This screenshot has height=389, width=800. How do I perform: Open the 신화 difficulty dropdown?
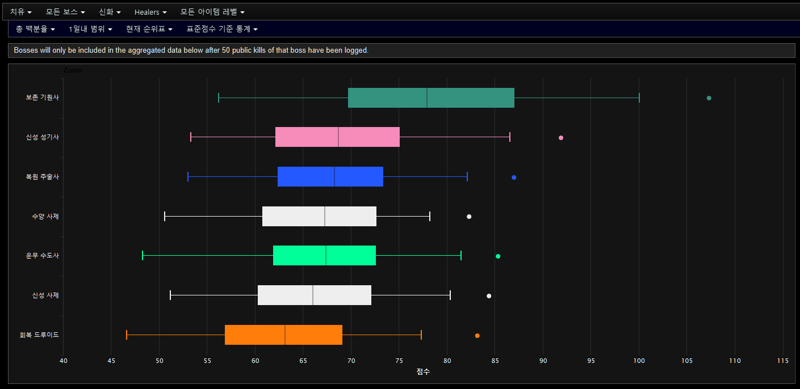110,11
